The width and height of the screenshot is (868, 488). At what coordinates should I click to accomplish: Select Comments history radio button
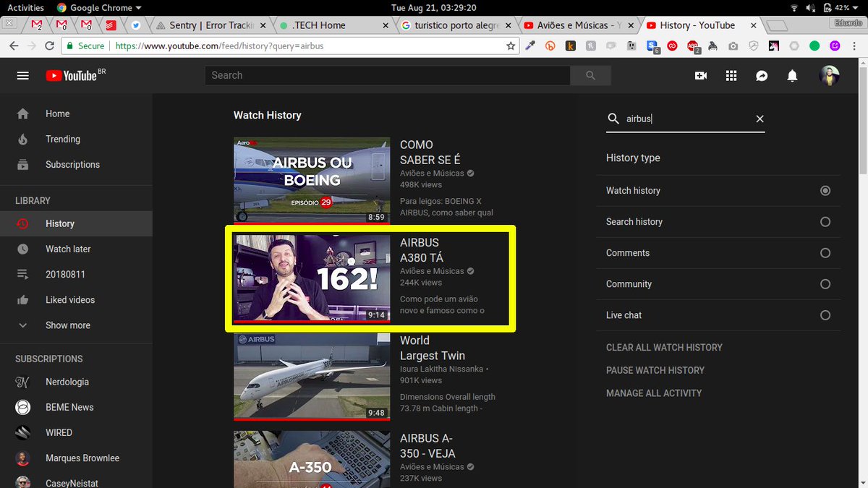pos(825,253)
